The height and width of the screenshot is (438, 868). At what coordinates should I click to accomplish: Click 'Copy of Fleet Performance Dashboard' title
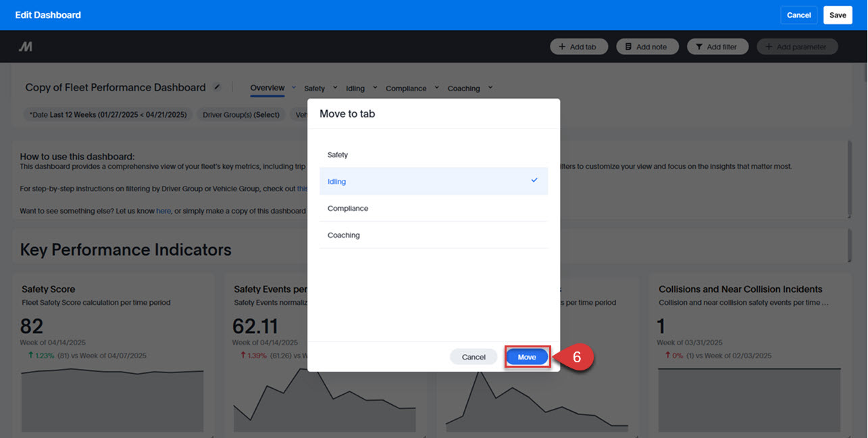(116, 87)
